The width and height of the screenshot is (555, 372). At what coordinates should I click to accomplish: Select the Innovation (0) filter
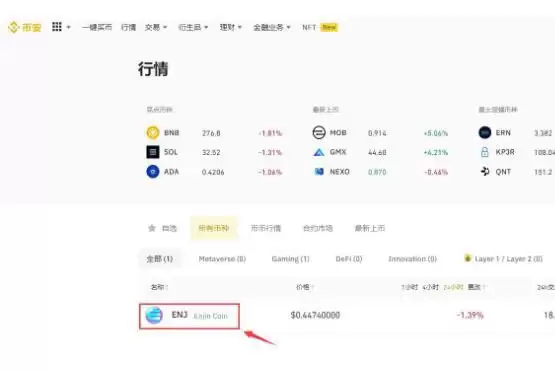click(x=413, y=259)
